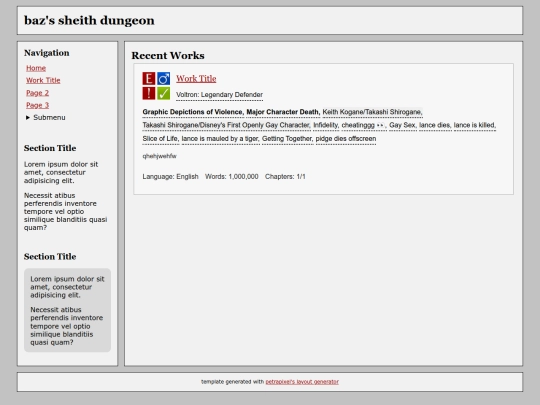Click the Recent Works heading
This screenshot has height=405, width=540.
coord(168,55)
